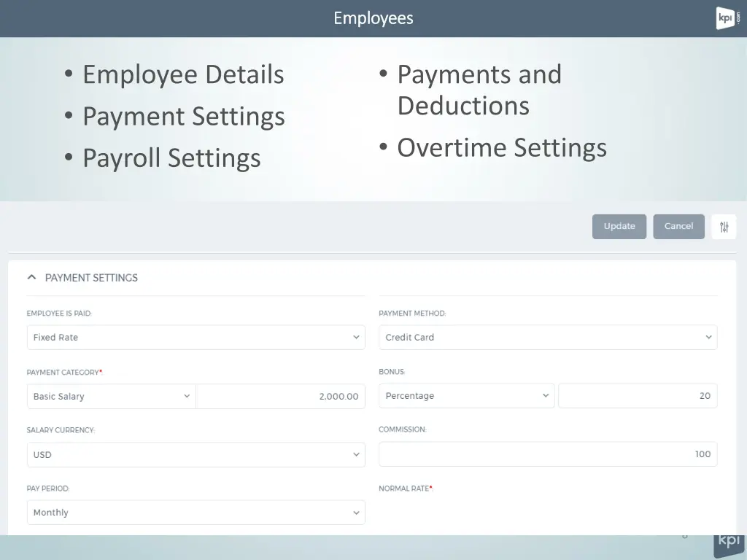Screen dimensions: 747x560
Task: Open the Bonus Percentage dropdown
Action: pos(466,396)
